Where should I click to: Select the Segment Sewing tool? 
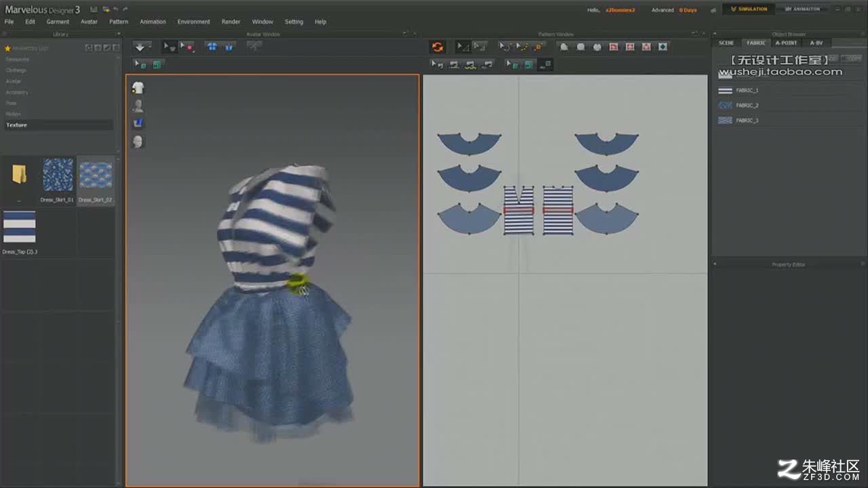[x=454, y=64]
